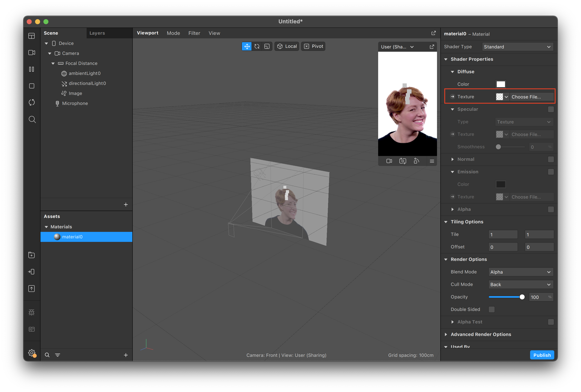Select the move/translate manipulator tool
The width and height of the screenshot is (581, 392).
coord(247,46)
